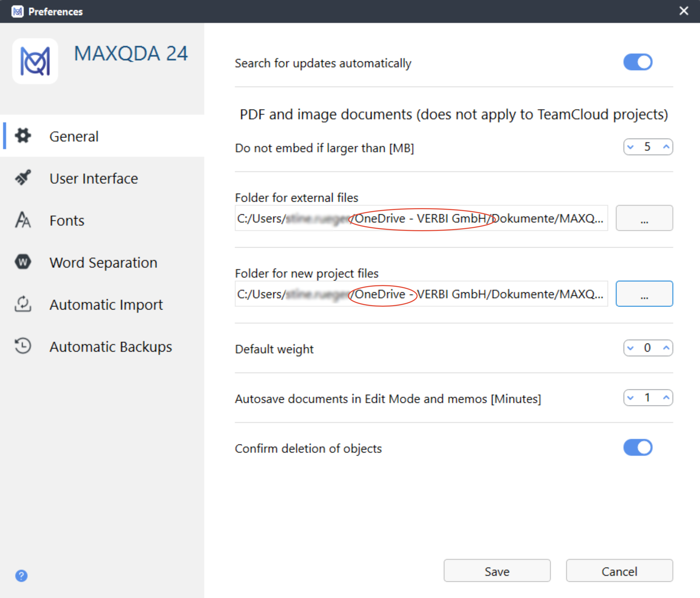Toggle Search for updates automatically

coord(638,62)
